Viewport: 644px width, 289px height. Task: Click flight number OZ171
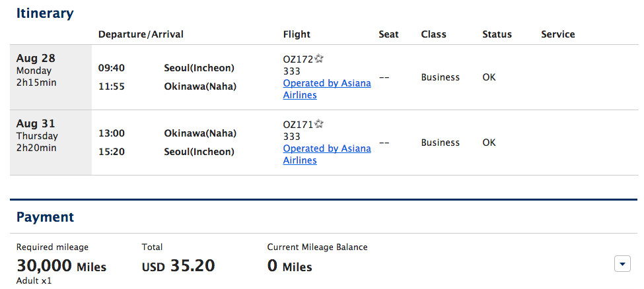[298, 125]
